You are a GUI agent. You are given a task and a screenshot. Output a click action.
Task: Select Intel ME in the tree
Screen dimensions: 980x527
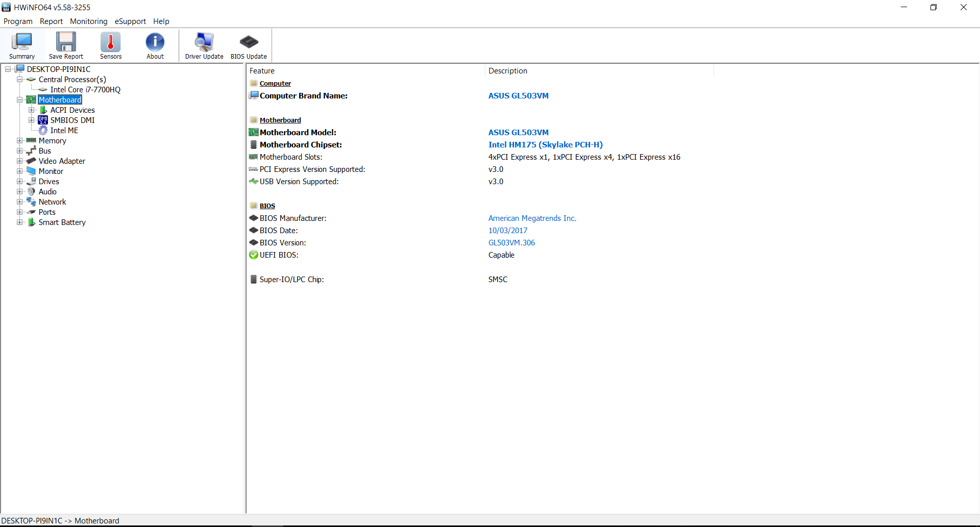64,131
